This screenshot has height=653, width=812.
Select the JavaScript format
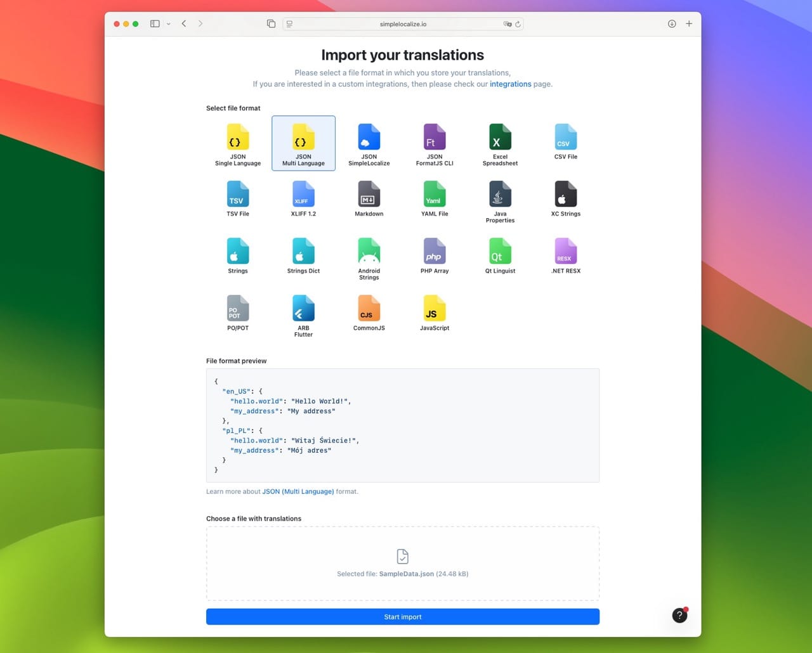click(435, 313)
